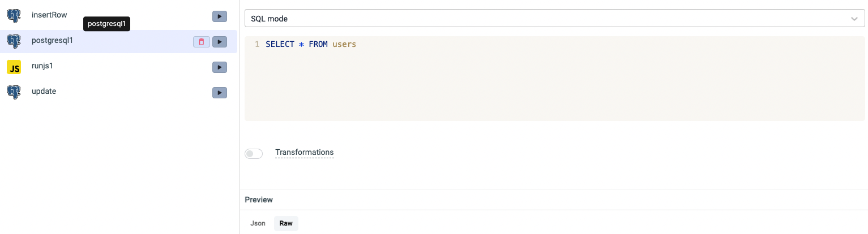Switch to the Raw preview tab
Screen dimensions: 868x234
coord(286,223)
